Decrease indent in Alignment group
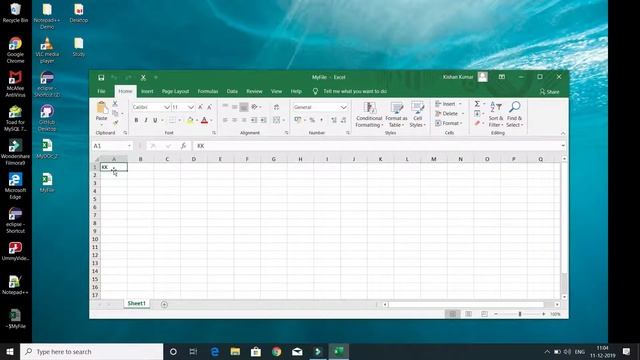 tap(254, 120)
